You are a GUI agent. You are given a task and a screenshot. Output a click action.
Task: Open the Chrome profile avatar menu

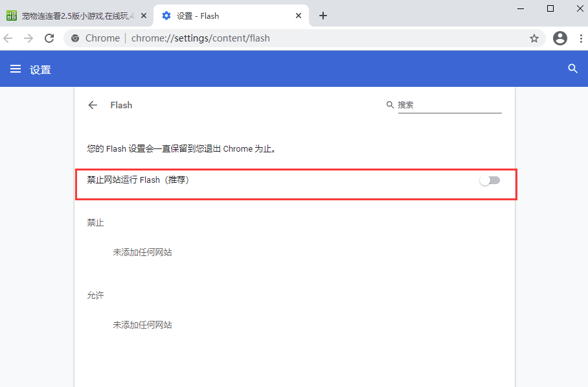[560, 38]
